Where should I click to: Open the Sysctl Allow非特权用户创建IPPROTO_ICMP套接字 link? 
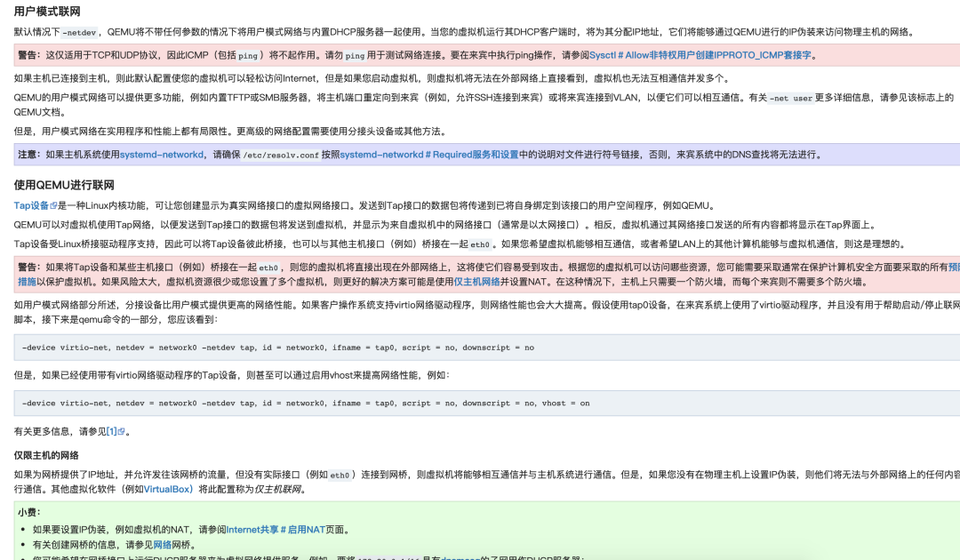(x=700, y=55)
